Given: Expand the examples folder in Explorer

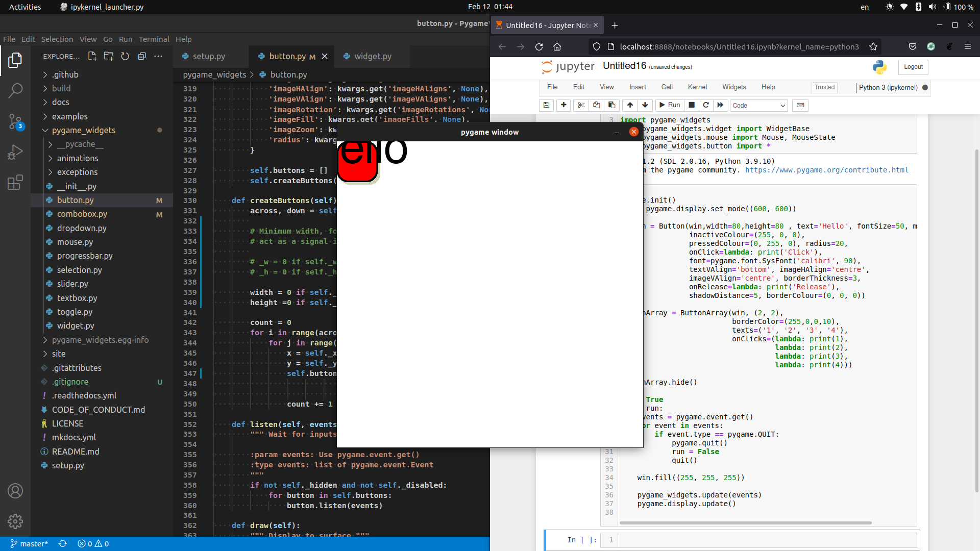Looking at the screenshot, I should click(x=69, y=116).
